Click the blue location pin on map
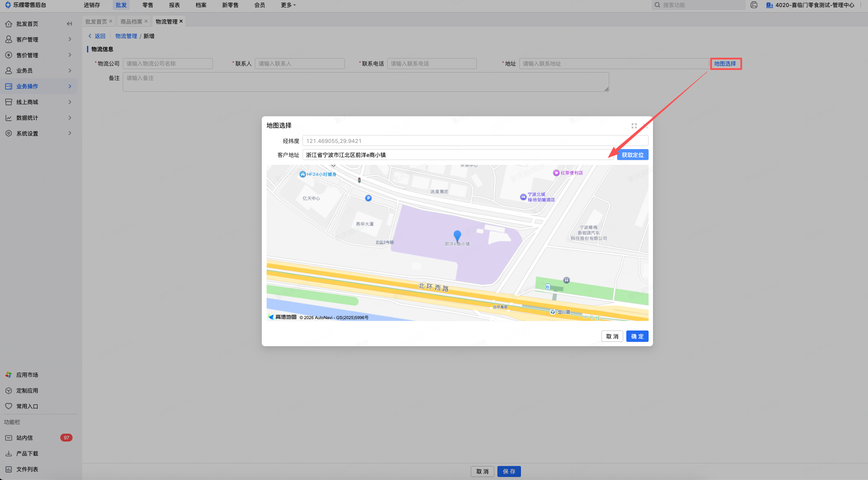The height and width of the screenshot is (480, 868). click(457, 236)
